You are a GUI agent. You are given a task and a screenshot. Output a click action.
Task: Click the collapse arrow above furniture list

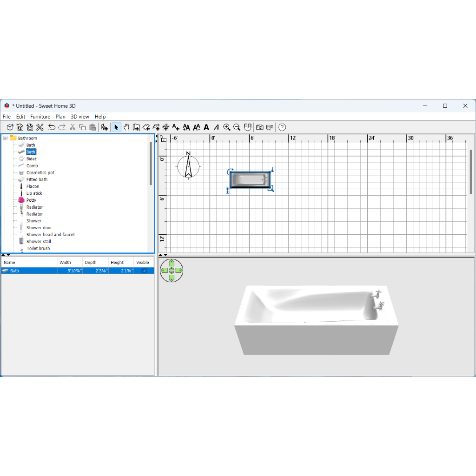3,255
